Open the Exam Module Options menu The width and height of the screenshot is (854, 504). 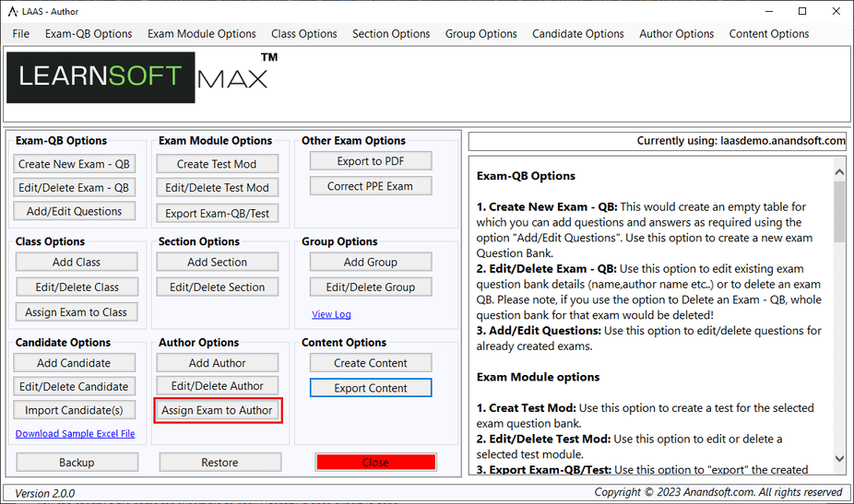tap(201, 34)
